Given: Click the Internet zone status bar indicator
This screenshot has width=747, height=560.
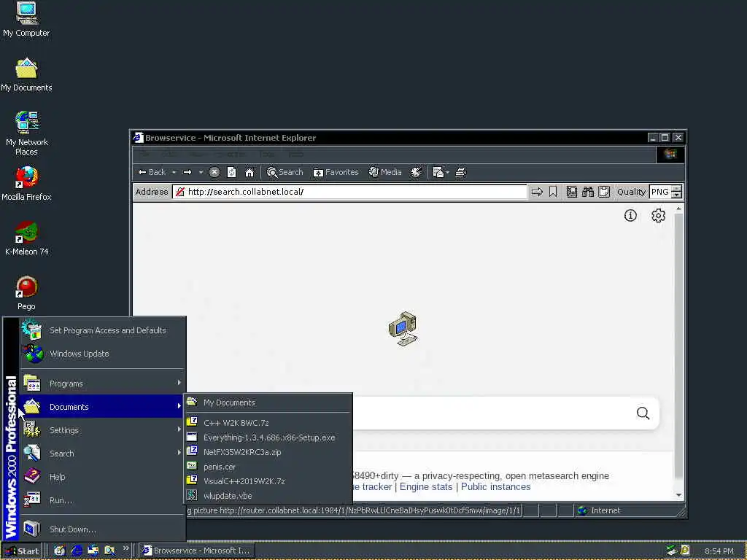Looking at the screenshot, I should click(x=600, y=510).
